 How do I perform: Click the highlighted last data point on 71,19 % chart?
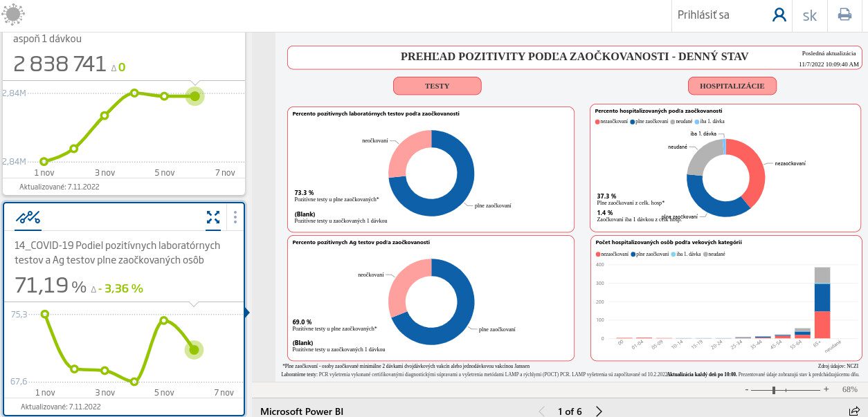[195, 350]
